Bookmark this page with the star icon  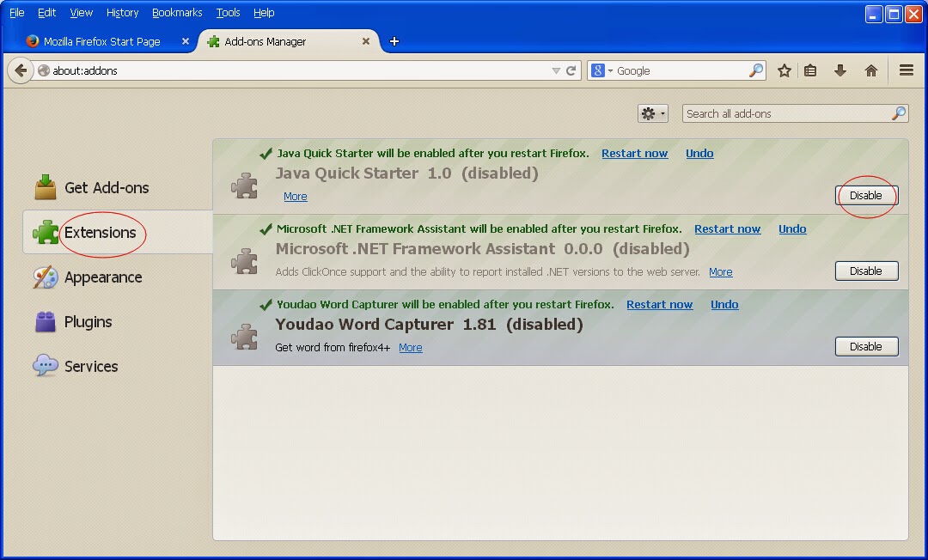click(x=785, y=71)
